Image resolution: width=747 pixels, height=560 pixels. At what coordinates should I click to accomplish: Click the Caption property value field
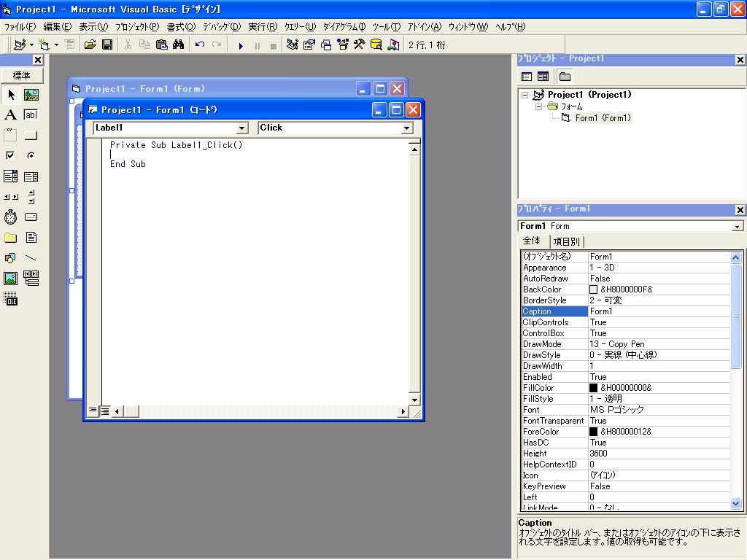click(659, 311)
